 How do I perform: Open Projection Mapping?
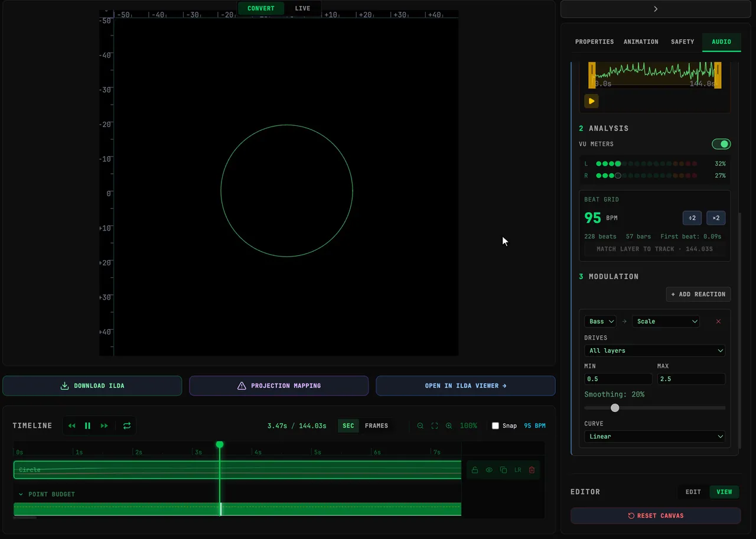tap(279, 386)
